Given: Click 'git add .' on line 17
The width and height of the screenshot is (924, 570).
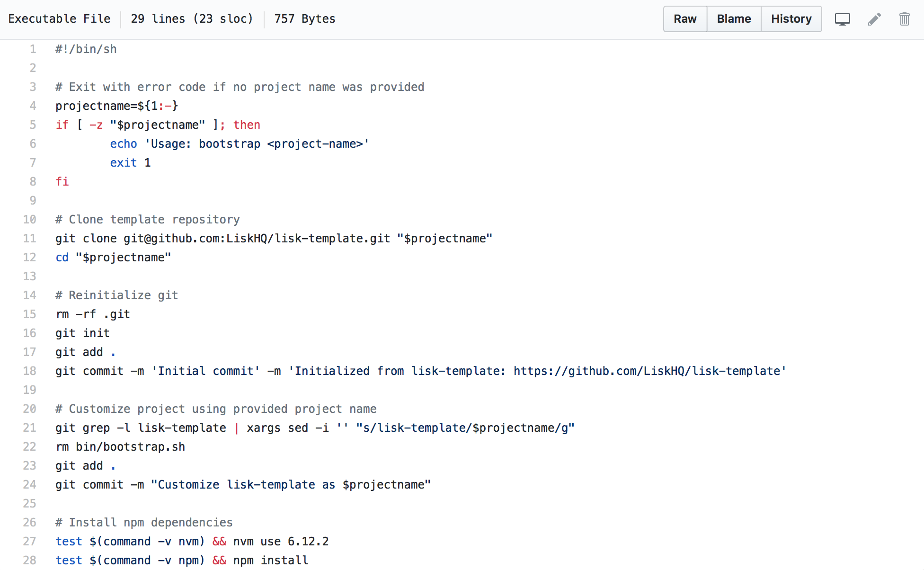Looking at the screenshot, I should (x=86, y=352).
